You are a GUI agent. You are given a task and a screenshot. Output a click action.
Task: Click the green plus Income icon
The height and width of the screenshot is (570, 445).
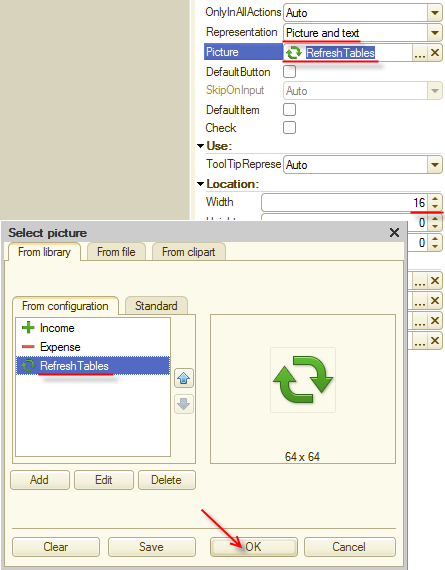point(28,328)
